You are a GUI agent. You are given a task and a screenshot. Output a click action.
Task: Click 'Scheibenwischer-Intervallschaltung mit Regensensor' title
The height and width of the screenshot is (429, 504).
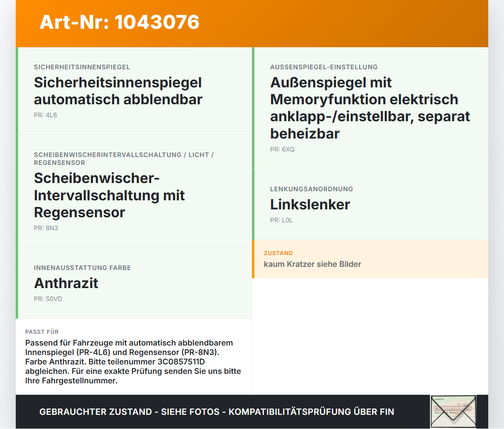coord(109,195)
